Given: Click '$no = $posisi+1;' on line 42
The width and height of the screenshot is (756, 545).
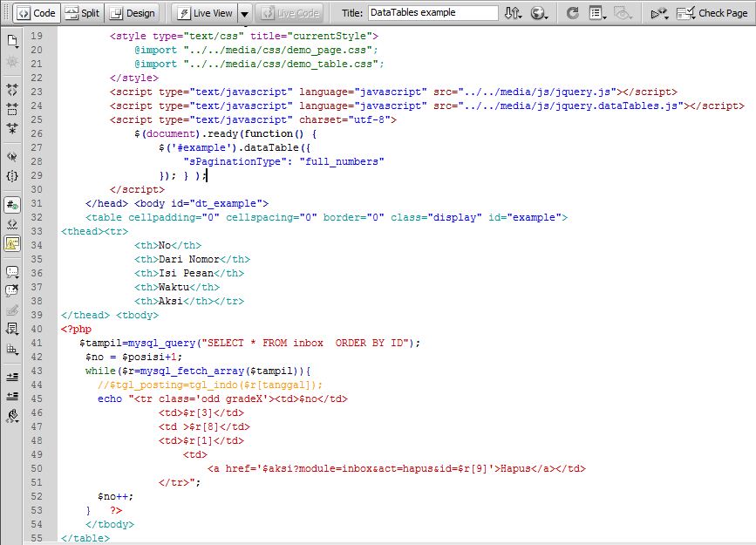Looking at the screenshot, I should point(134,357).
